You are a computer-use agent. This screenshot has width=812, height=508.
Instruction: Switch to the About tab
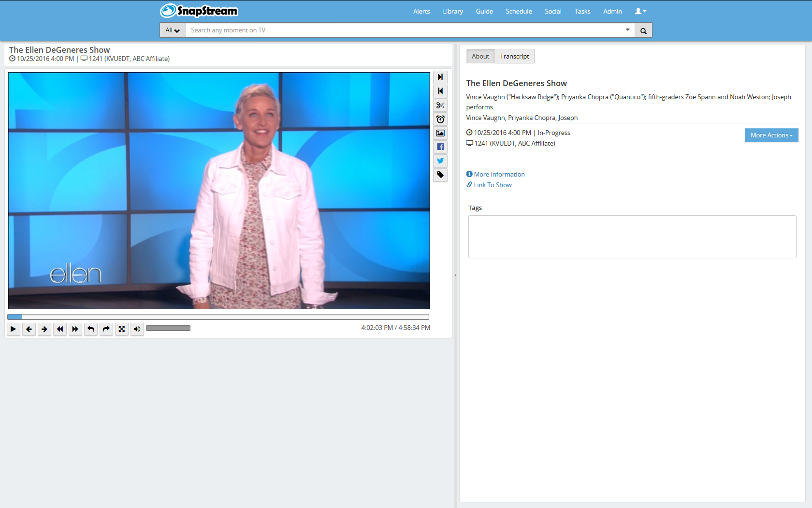pos(480,56)
